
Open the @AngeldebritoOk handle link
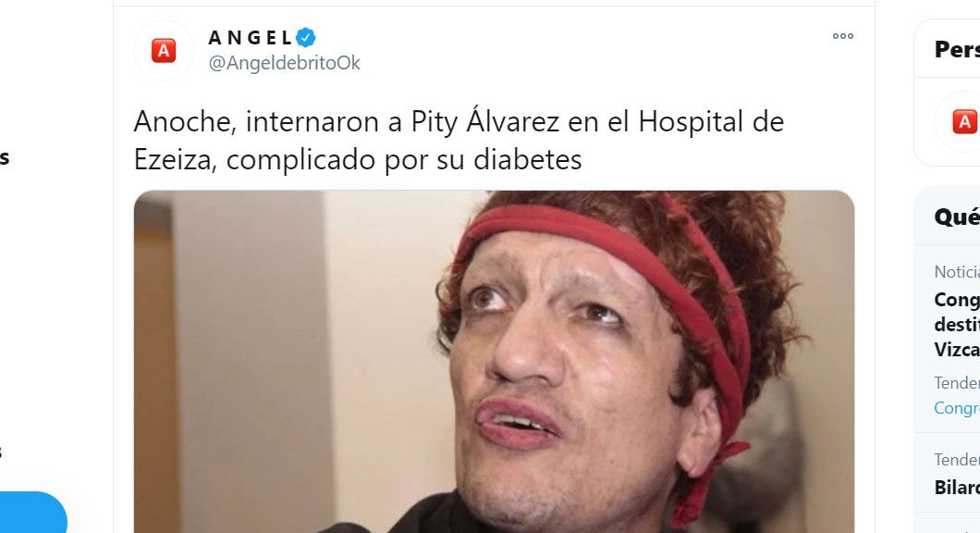tap(285, 63)
